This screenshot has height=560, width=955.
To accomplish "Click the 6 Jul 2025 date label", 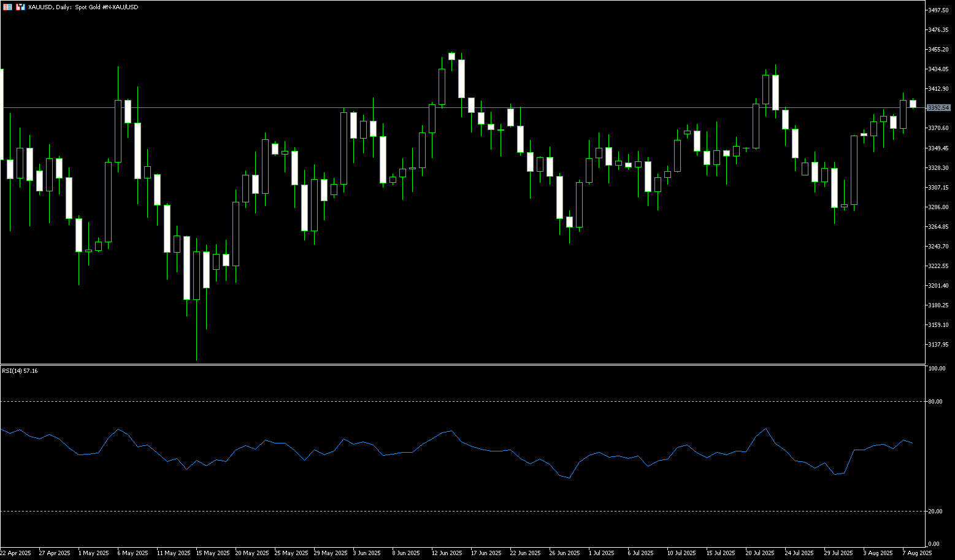I will click(642, 553).
